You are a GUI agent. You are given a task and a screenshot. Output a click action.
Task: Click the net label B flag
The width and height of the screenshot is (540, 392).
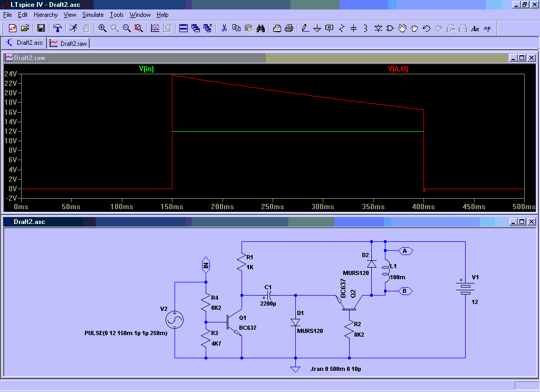coord(406,291)
